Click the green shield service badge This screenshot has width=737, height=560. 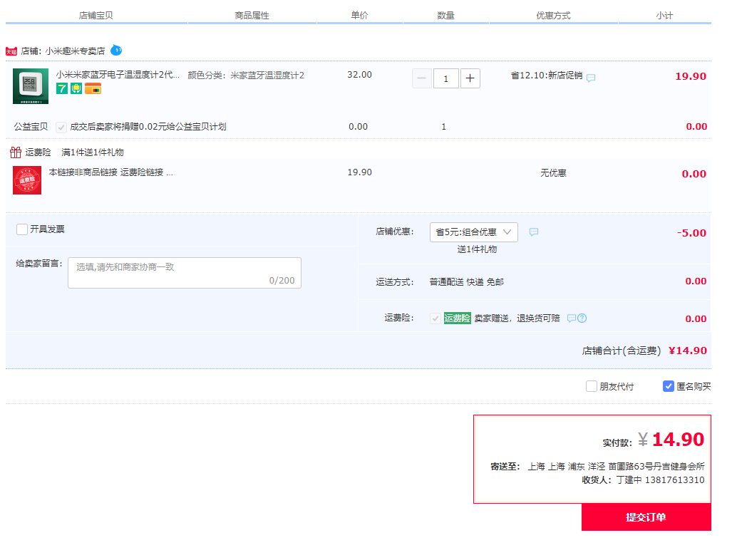click(76, 88)
